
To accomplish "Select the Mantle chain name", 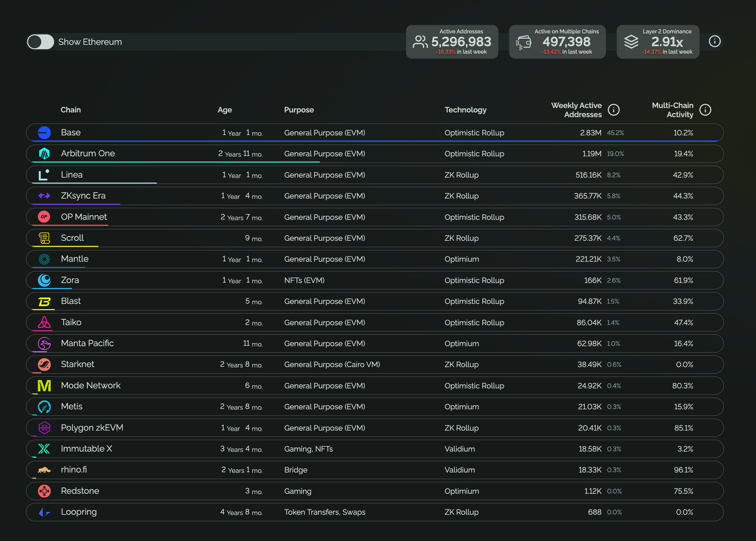I will click(x=75, y=259).
